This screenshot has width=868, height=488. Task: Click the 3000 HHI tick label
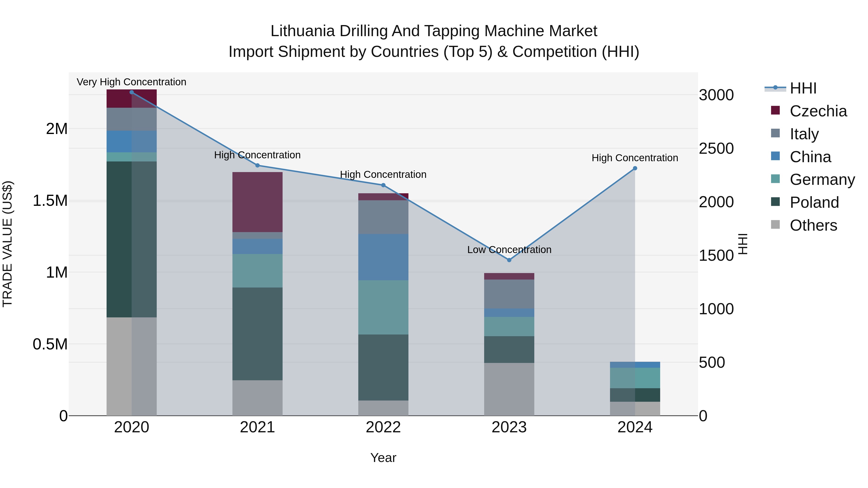(x=716, y=95)
